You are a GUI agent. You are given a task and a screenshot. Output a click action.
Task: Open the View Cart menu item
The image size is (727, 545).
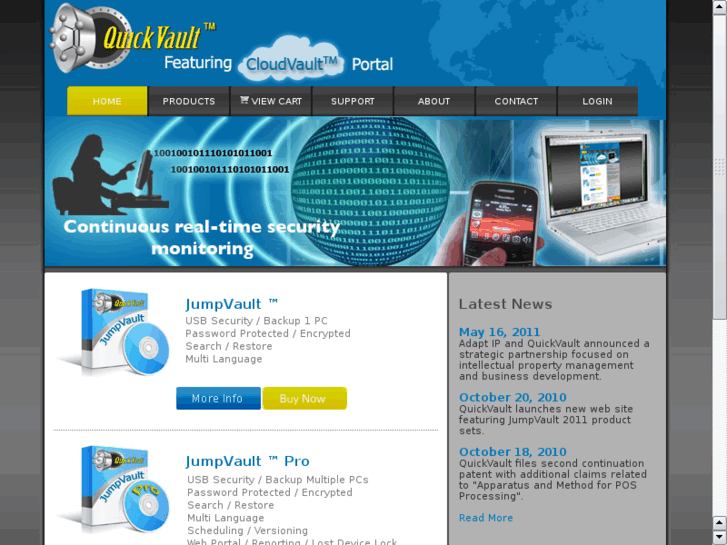click(x=271, y=101)
